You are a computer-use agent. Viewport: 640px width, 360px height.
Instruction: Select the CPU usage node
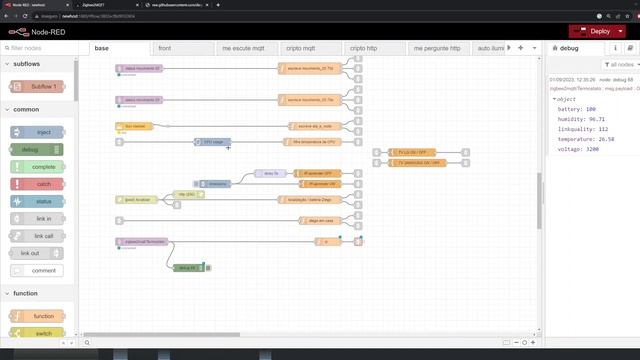(x=212, y=142)
